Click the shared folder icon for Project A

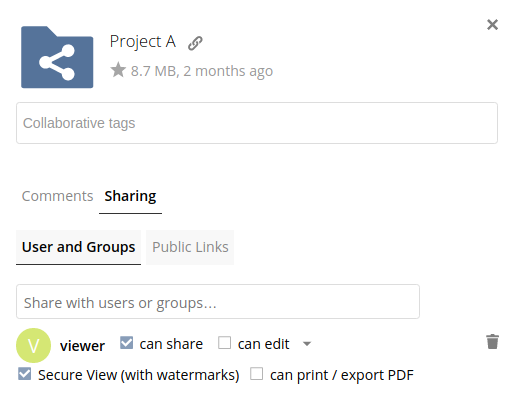click(57, 57)
